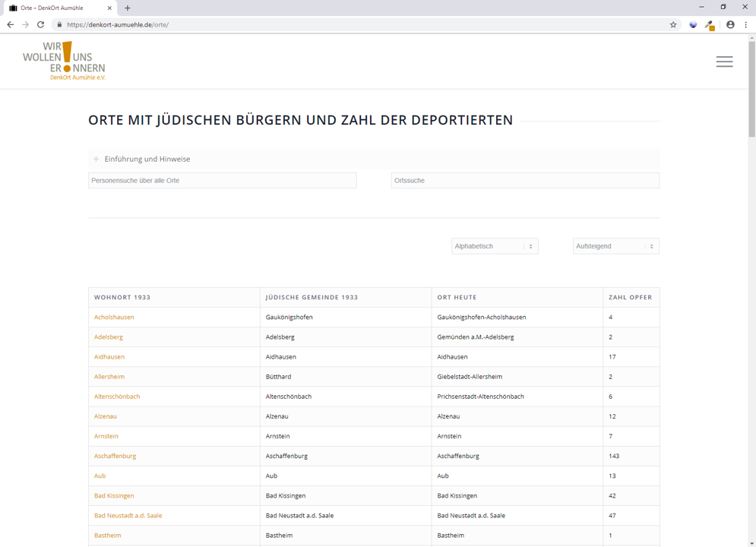The width and height of the screenshot is (756, 547).
Task: View the site's padlock security info
Action: pos(59,24)
